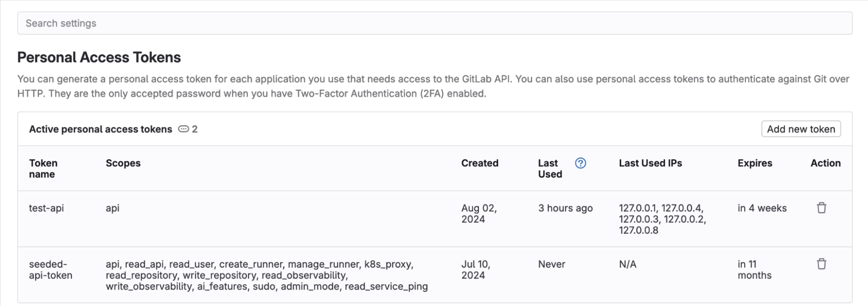Image resolution: width=868 pixels, height=306 pixels.
Task: Click the Scopes column header
Action: (x=123, y=163)
